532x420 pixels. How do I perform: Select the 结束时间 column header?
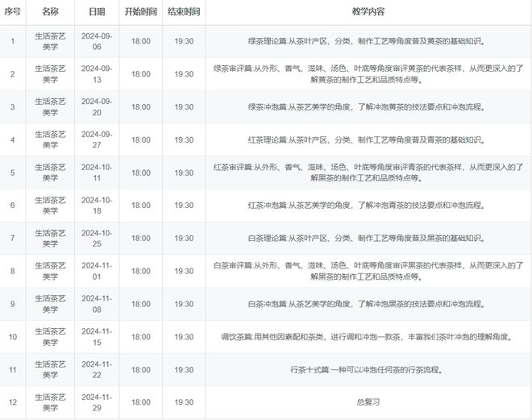click(184, 12)
